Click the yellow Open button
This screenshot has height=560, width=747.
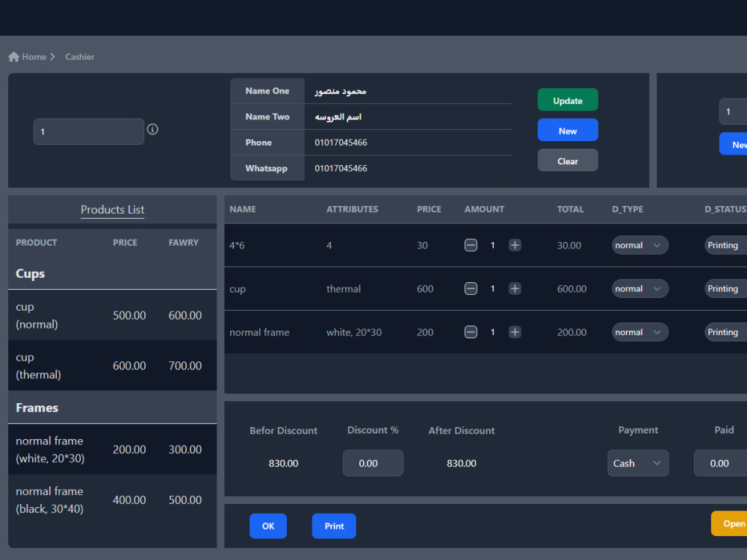[x=729, y=523]
